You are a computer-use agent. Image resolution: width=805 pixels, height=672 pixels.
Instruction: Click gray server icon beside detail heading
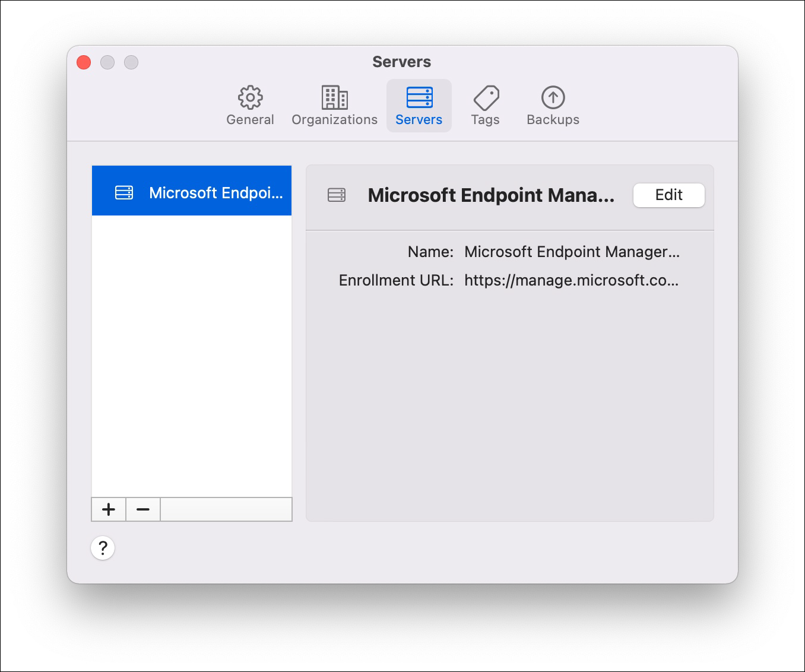point(337,195)
